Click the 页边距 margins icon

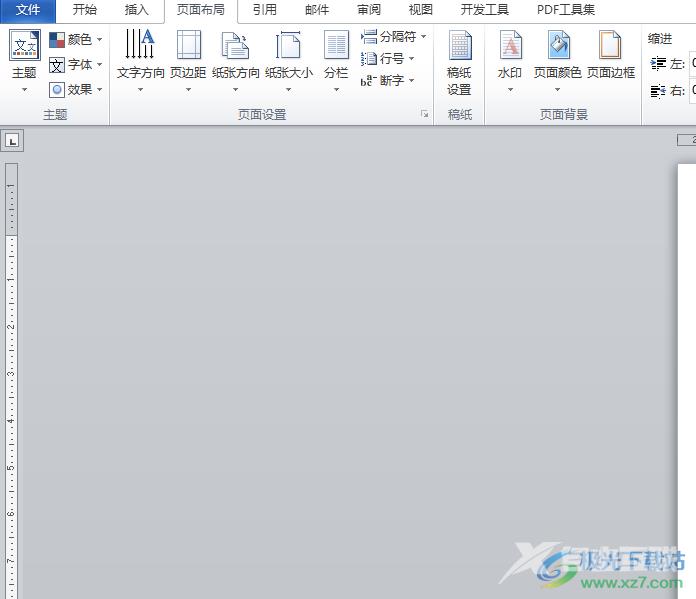point(189,44)
